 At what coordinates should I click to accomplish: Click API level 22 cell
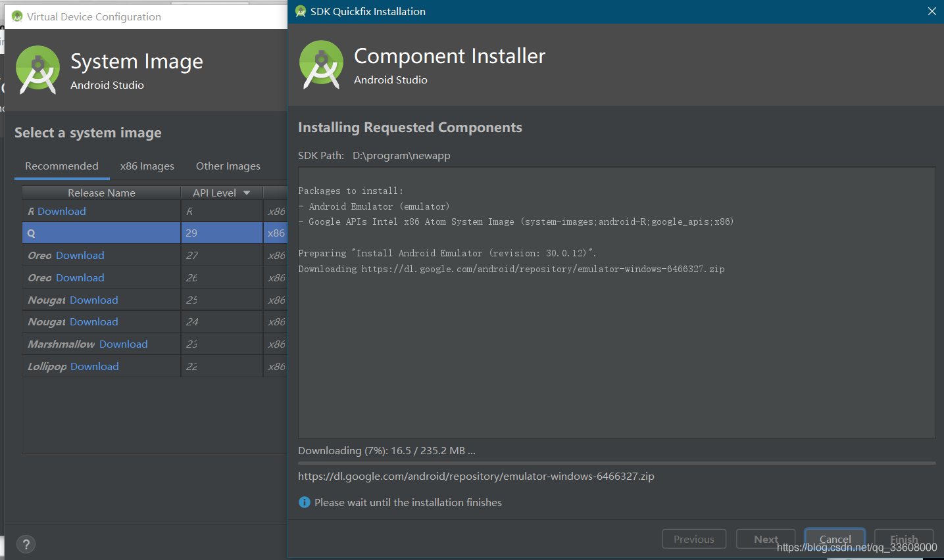(222, 366)
